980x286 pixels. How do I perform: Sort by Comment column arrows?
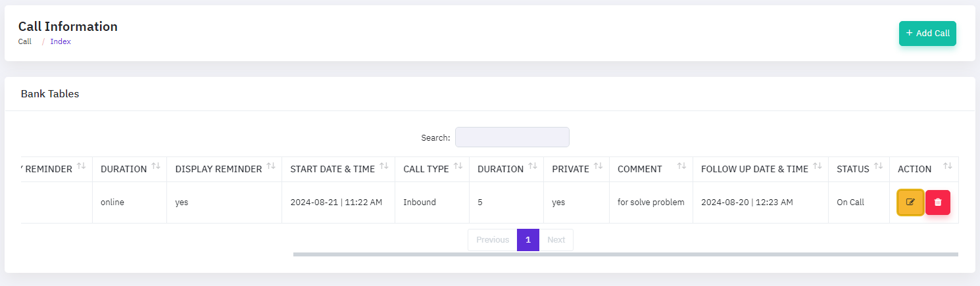click(x=681, y=167)
